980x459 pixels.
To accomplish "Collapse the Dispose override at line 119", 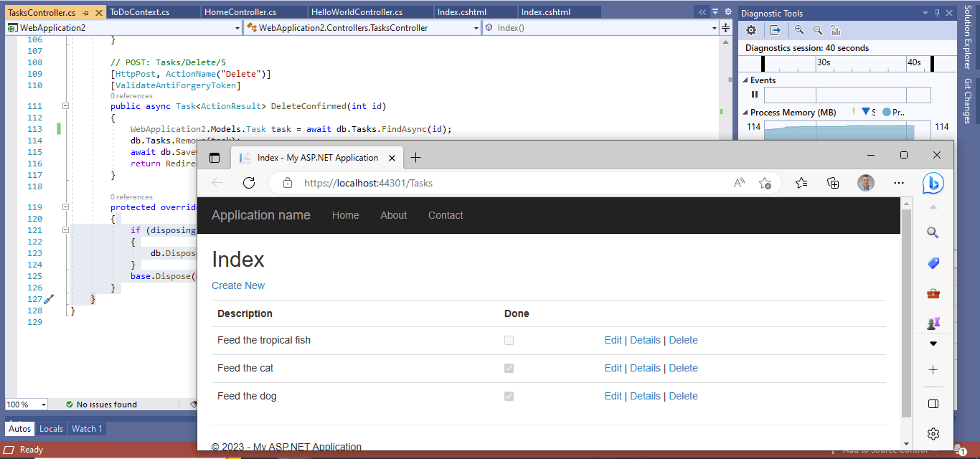I will click(x=66, y=207).
